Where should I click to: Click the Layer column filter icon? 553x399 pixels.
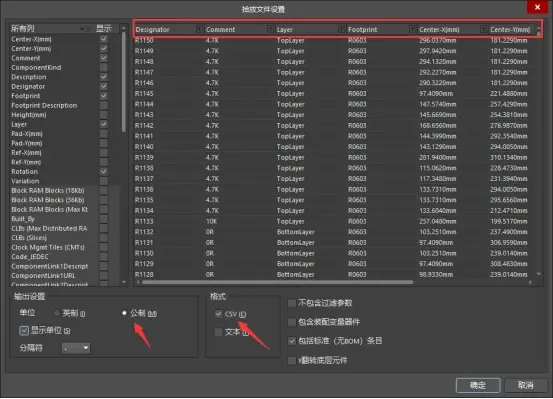point(341,29)
